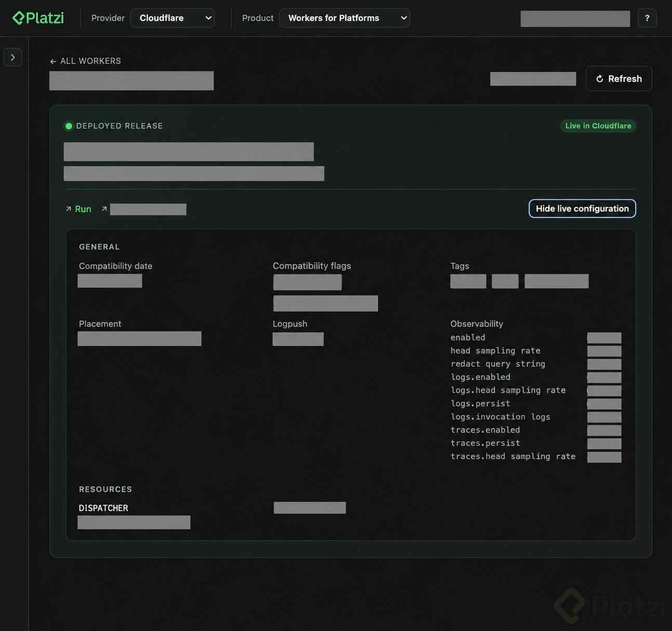Click Hide live configuration button
Viewport: 672px width, 631px height.
coord(582,209)
